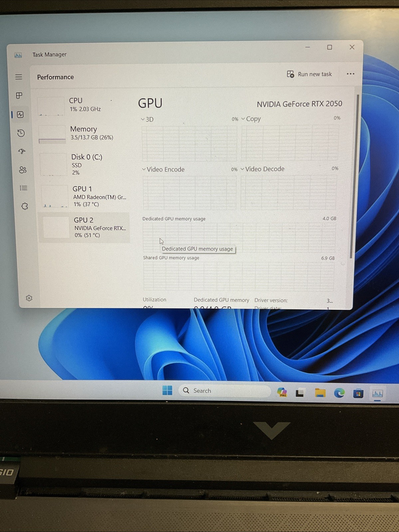Select the CPU performance entry
Image resolution: width=399 pixels, height=532 pixels.
pyautogui.click(x=83, y=105)
